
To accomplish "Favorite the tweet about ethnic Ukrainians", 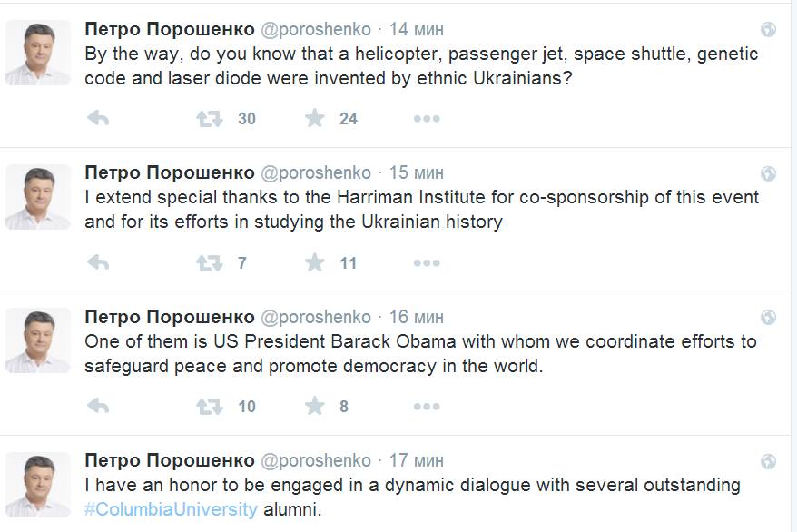I will (x=315, y=119).
